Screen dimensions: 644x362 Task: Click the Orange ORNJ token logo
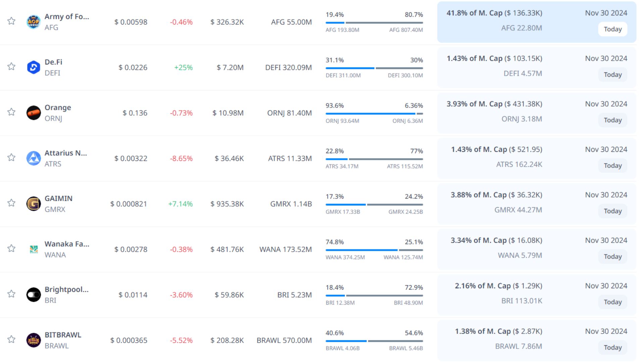coord(33,113)
